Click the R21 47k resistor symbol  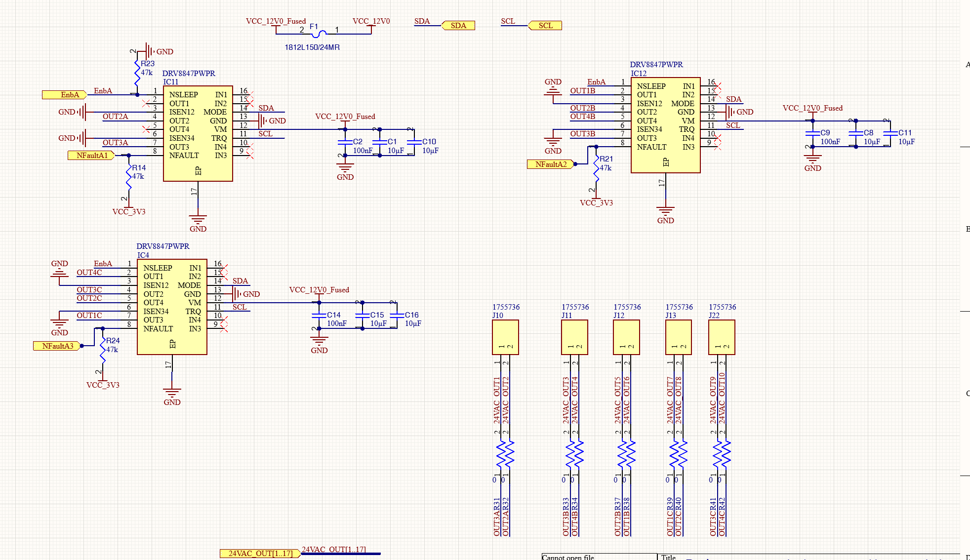pyautogui.click(x=596, y=169)
